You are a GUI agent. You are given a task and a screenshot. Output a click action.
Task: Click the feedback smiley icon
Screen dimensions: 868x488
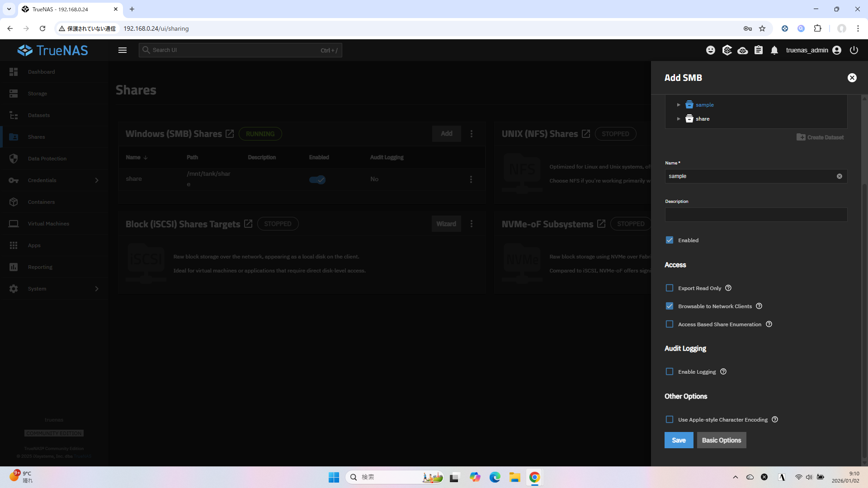(711, 50)
